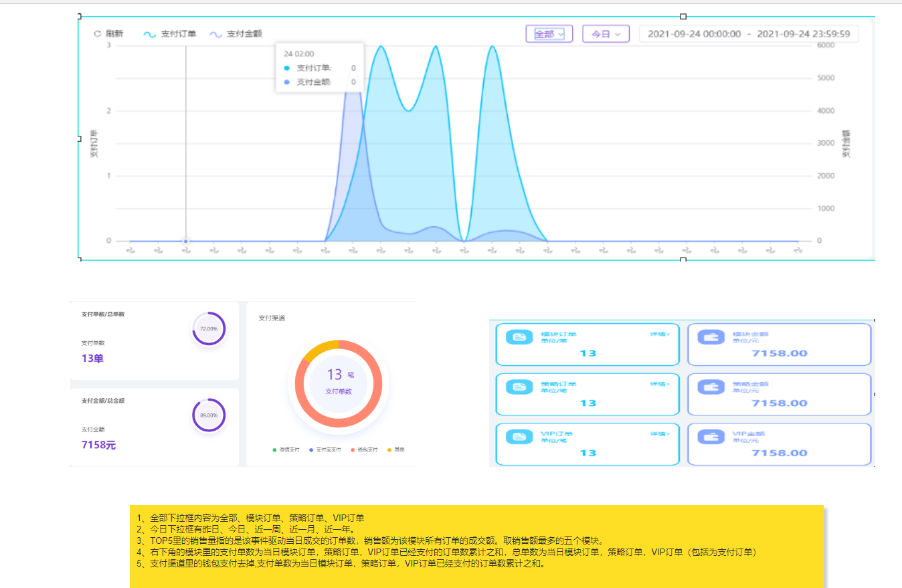The width and height of the screenshot is (902, 588).
Task: Click the VIP订单 card icon
Action: point(519,437)
